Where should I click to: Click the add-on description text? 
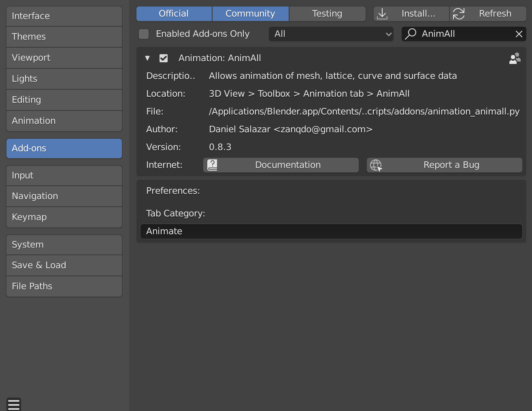pyautogui.click(x=333, y=76)
